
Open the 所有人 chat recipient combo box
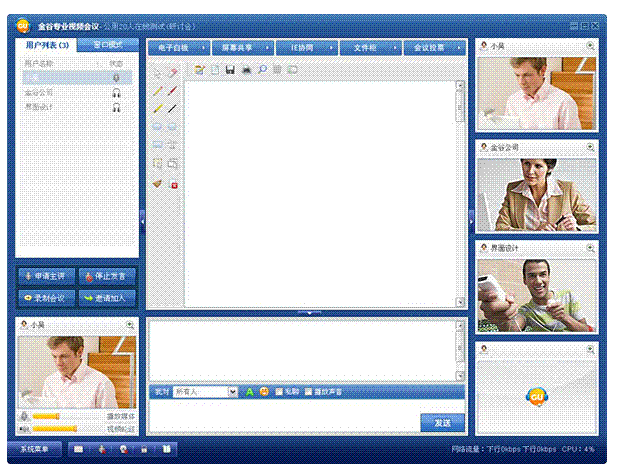tap(205, 392)
